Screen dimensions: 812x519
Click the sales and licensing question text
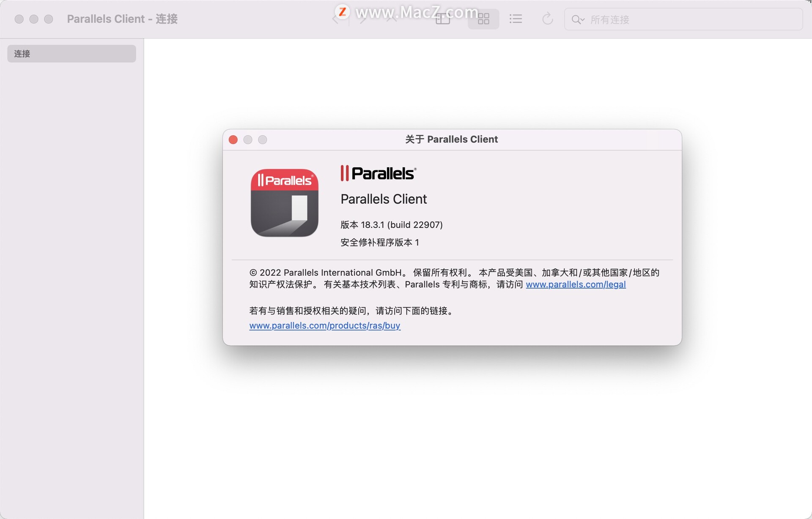pyautogui.click(x=352, y=311)
